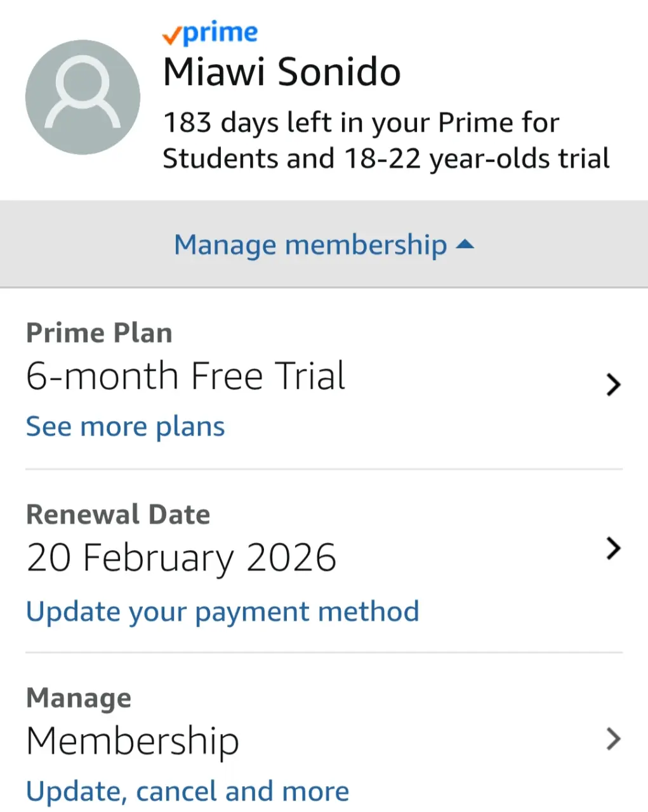Image resolution: width=648 pixels, height=812 pixels.
Task: Collapse the Manage membership section
Action: pyautogui.click(x=324, y=245)
